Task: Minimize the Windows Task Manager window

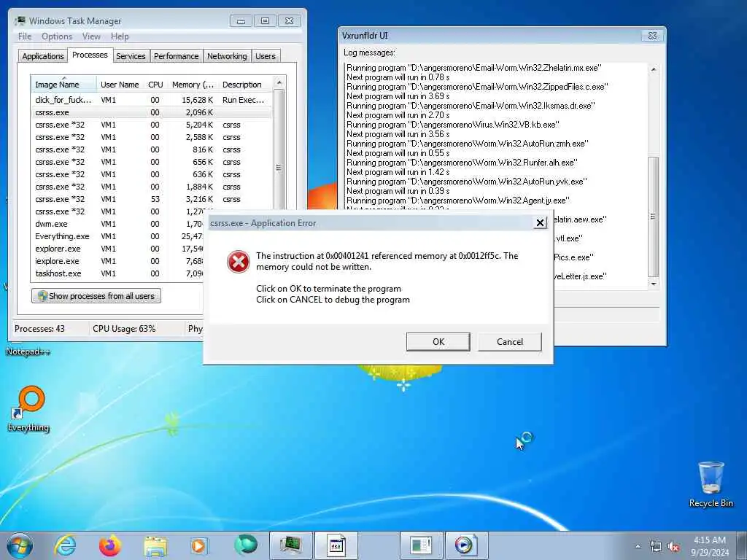Action: point(241,21)
